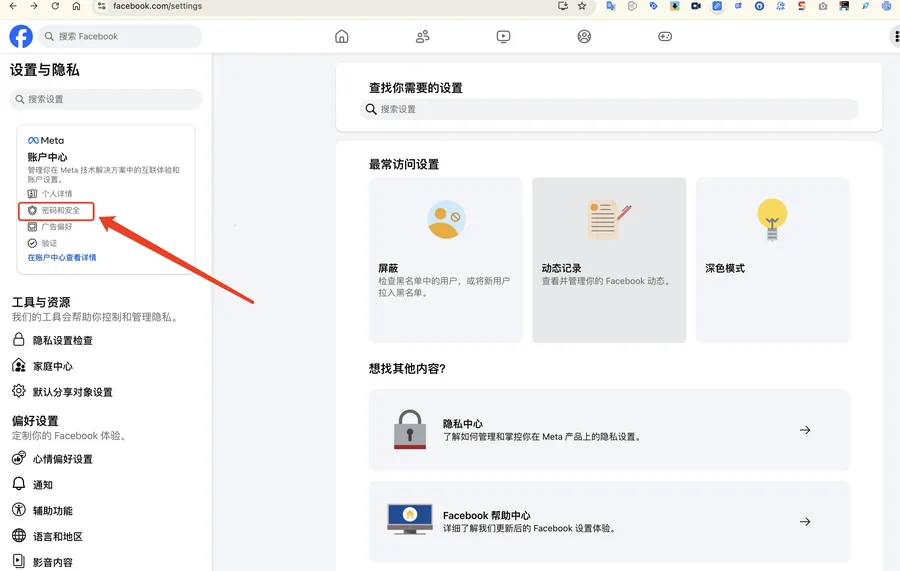Open the Facebook 帮助中心 card

pyautogui.click(x=609, y=522)
